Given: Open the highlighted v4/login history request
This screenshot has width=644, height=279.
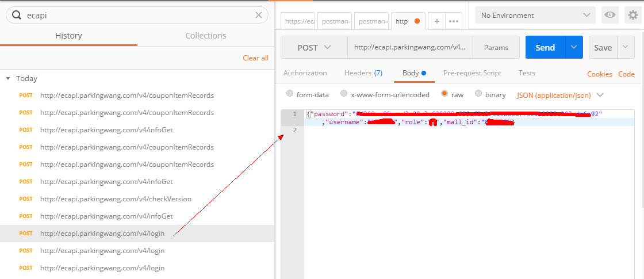Looking at the screenshot, I should coord(137,234).
